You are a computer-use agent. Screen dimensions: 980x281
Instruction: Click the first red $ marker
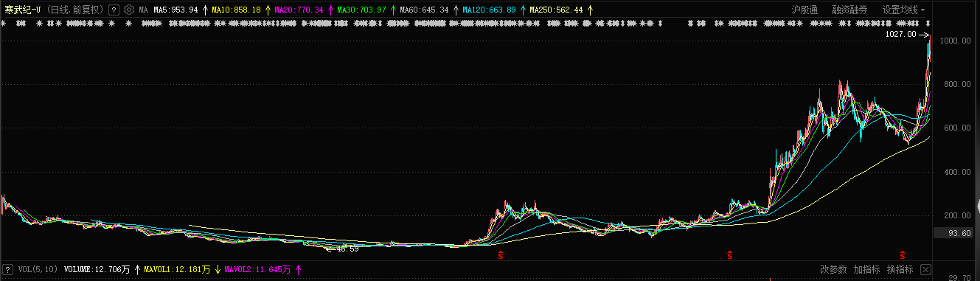pyautogui.click(x=501, y=255)
